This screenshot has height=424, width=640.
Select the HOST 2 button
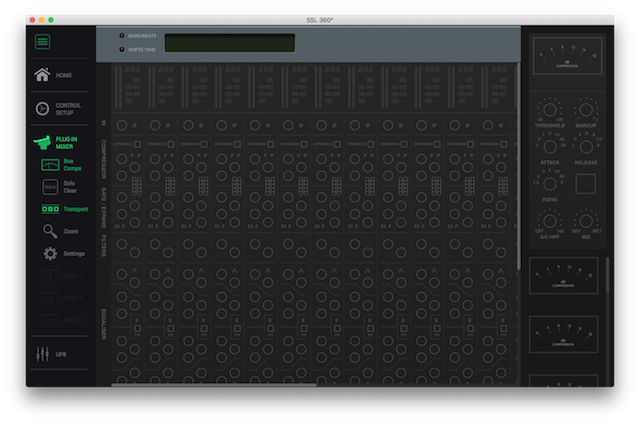pos(62,298)
